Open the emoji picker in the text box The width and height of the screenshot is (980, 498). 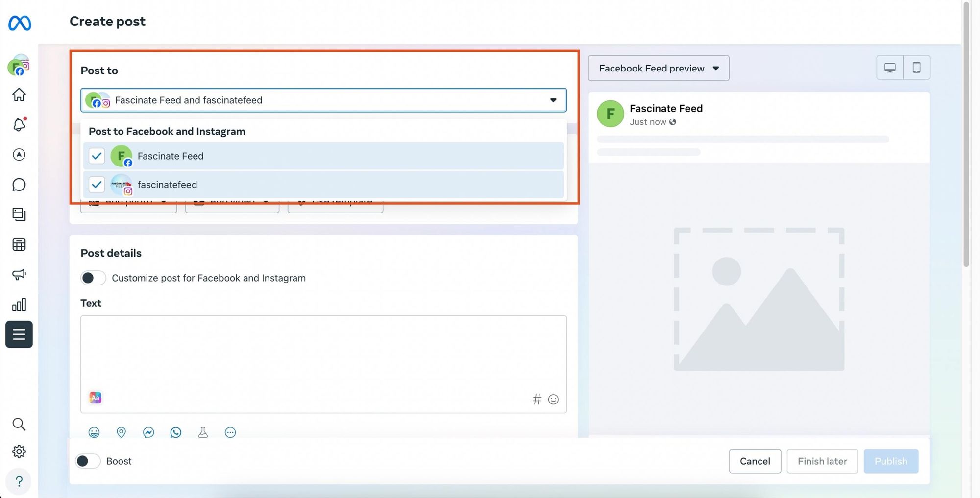point(553,399)
